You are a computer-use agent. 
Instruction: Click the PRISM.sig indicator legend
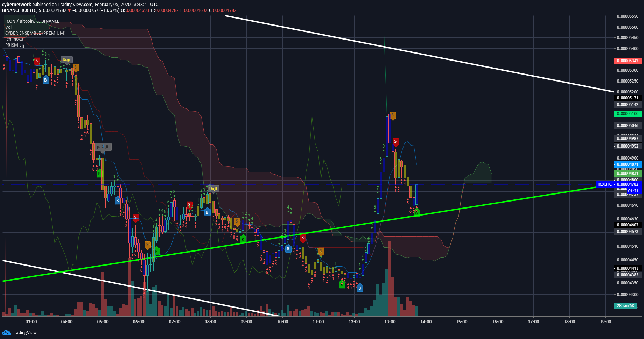pyautogui.click(x=15, y=45)
